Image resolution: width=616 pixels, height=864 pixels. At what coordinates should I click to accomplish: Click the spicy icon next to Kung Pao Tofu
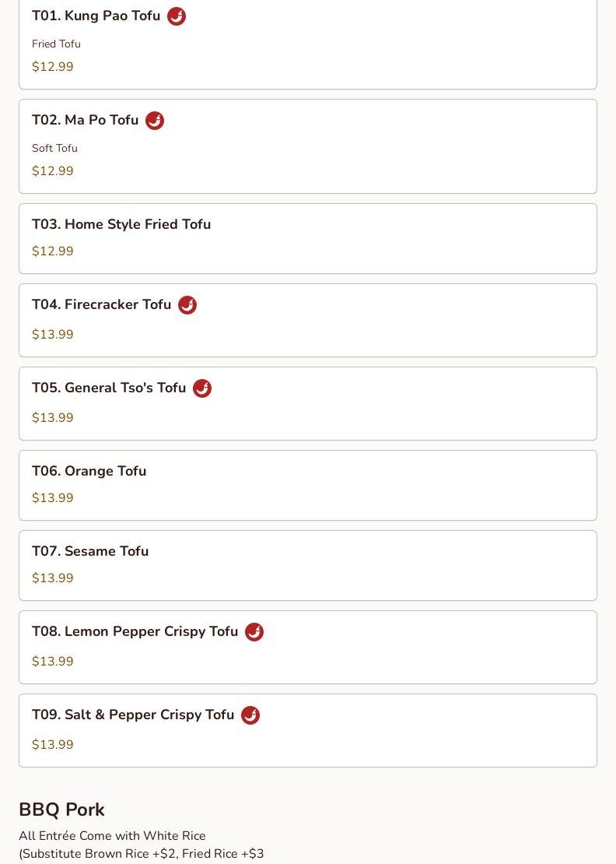pos(176,16)
